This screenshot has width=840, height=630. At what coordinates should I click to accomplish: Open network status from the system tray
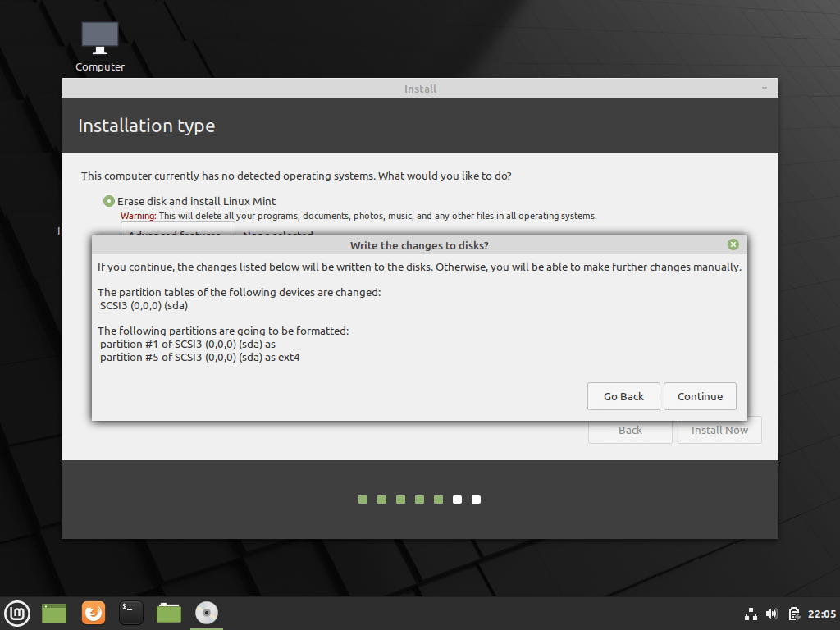point(751,614)
